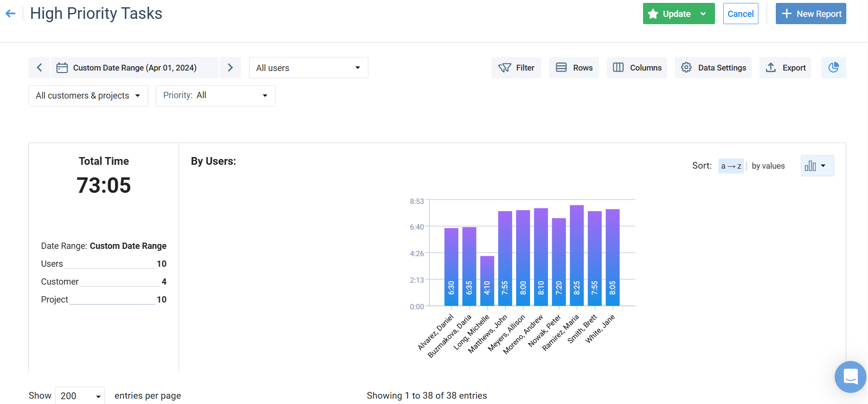The height and width of the screenshot is (404, 868).
Task: Click the Long, Michelle bar in chart
Action: [x=487, y=281]
